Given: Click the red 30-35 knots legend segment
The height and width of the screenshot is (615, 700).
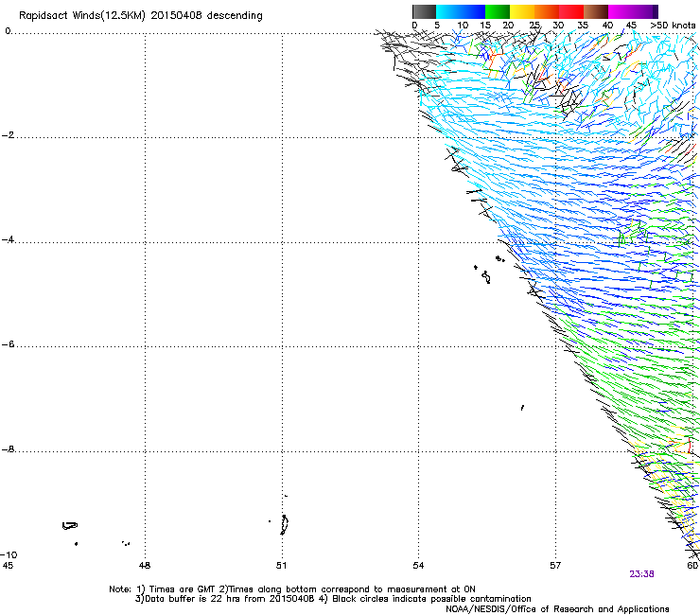Looking at the screenshot, I should click(x=571, y=11).
